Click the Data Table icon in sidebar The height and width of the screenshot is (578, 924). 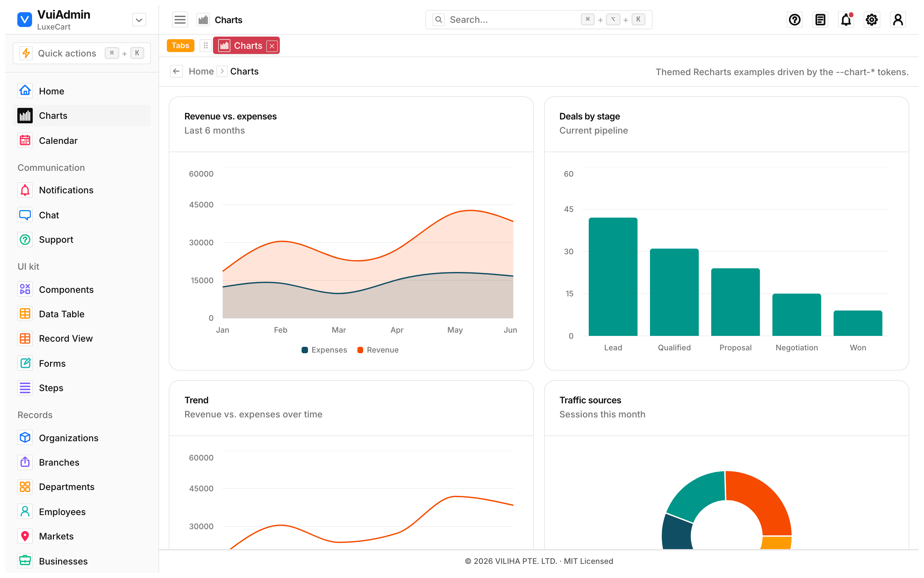(x=25, y=314)
